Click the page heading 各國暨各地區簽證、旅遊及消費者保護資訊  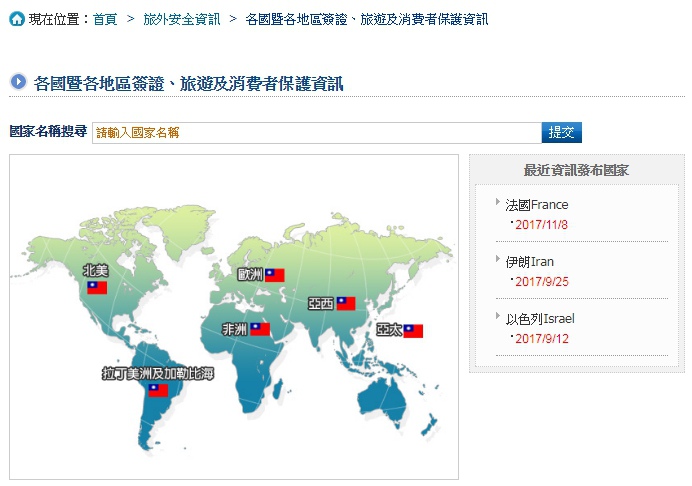point(188,83)
